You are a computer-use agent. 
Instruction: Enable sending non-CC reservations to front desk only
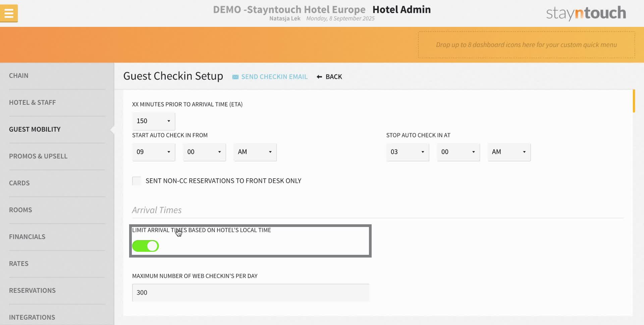136,181
